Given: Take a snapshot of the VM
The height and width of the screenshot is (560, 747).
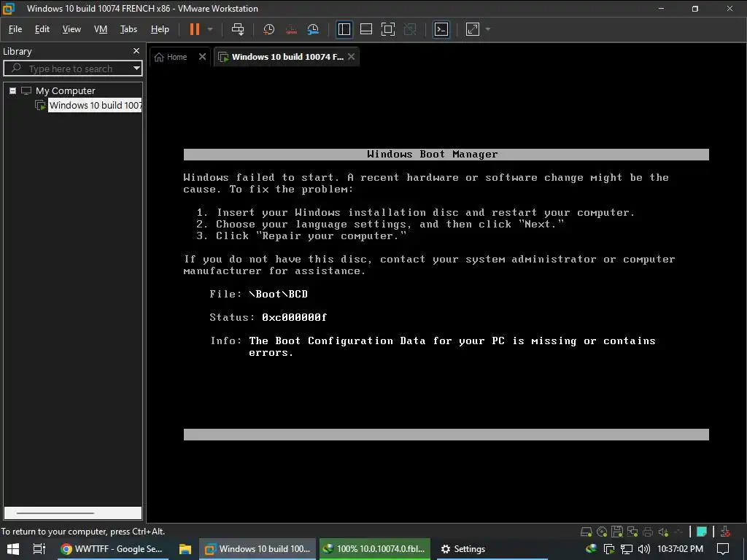Looking at the screenshot, I should tap(268, 29).
